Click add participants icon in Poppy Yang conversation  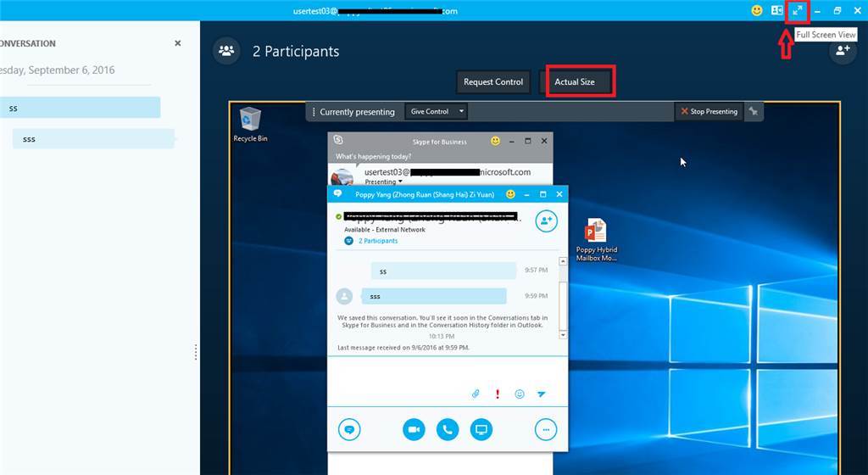coord(547,221)
